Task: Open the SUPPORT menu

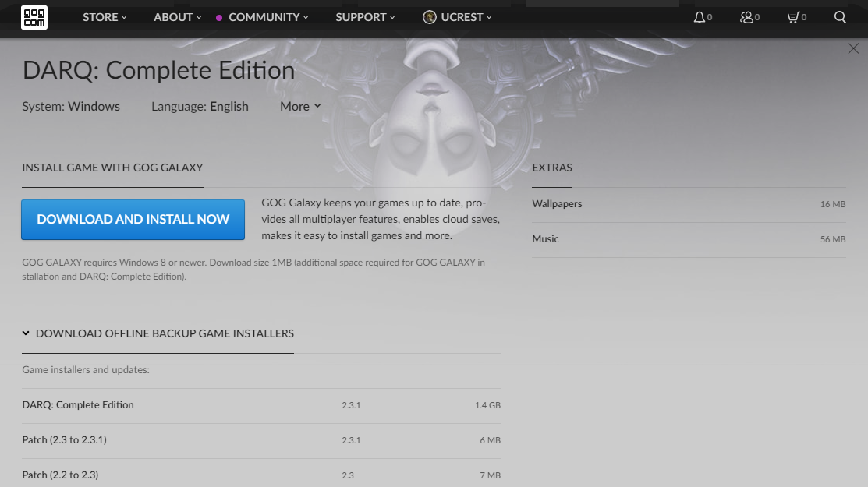Action: click(x=365, y=18)
